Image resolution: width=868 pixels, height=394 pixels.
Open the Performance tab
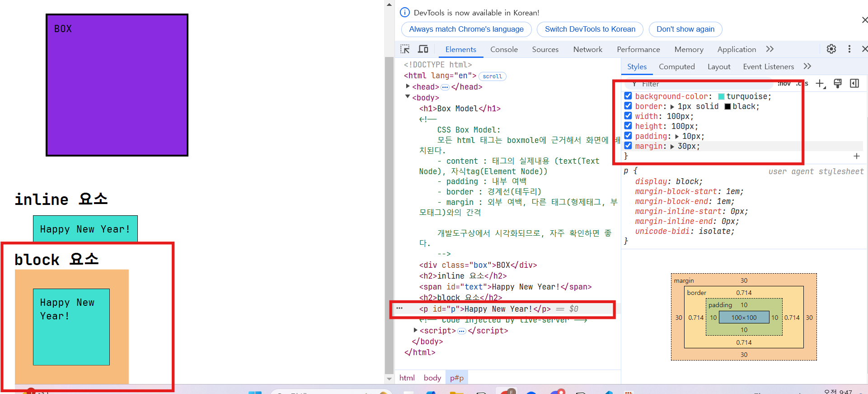638,49
